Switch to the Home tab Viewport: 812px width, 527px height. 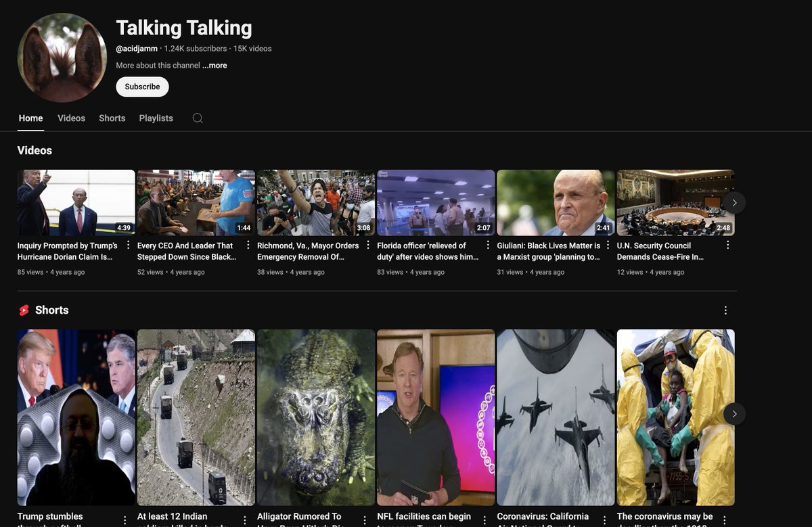point(30,118)
